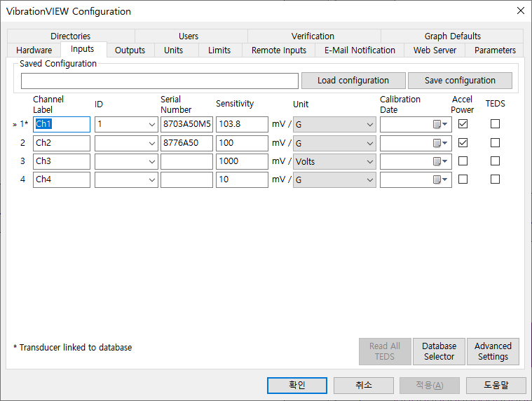Open the Volts unit dropdown for channel 3
This screenshot has height=401, width=532.
[334, 161]
